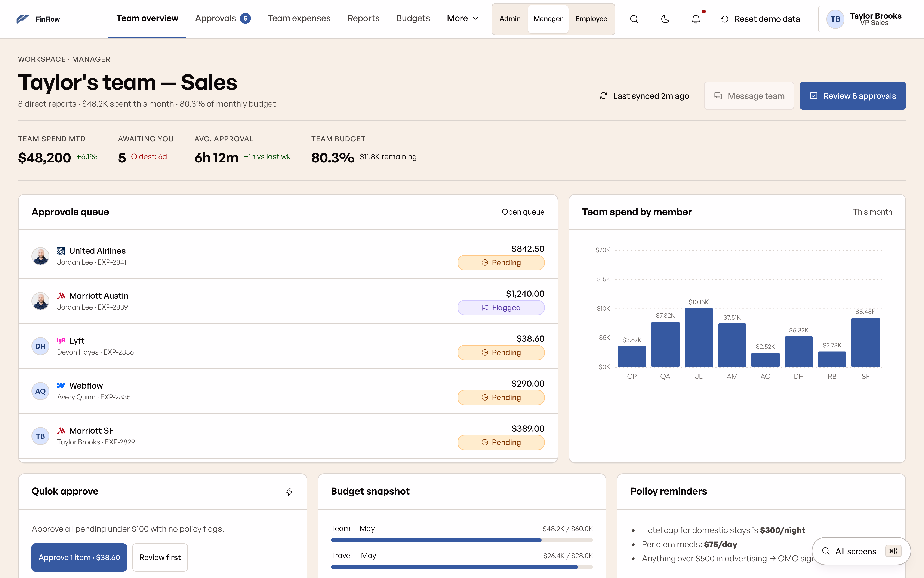Image resolution: width=924 pixels, height=578 pixels.
Task: Click TB avatar on EXP-2829 row
Action: click(40, 436)
